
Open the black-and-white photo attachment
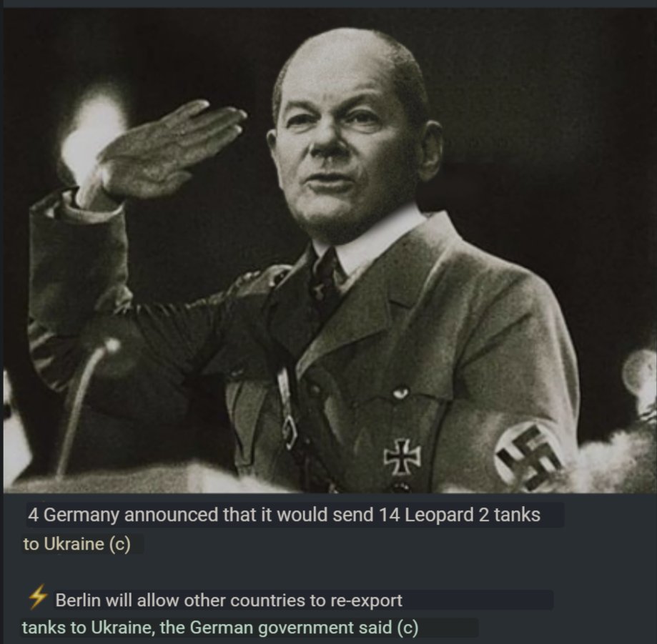pyautogui.click(x=329, y=250)
